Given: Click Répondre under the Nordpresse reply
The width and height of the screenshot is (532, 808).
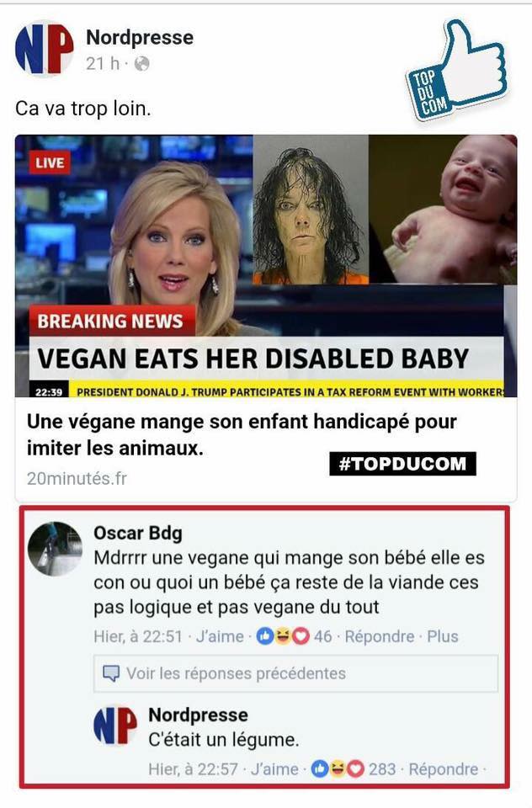Looking at the screenshot, I should point(444,769).
